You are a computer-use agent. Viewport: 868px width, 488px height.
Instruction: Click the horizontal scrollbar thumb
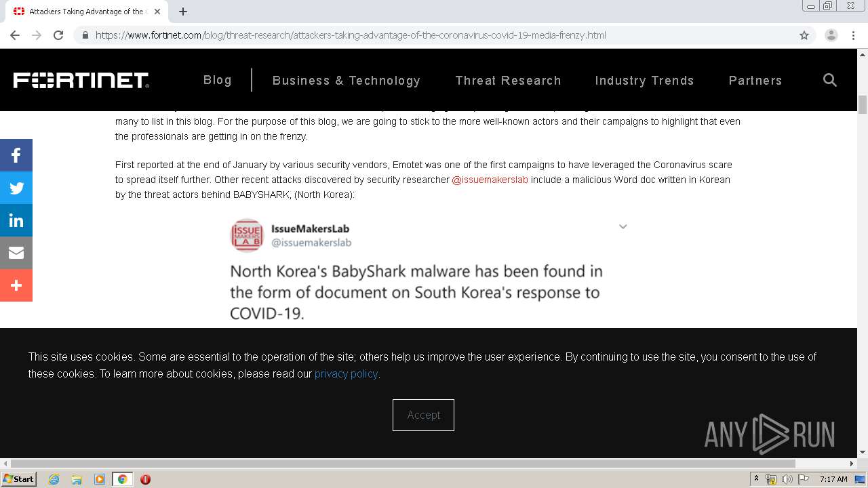tap(402, 464)
